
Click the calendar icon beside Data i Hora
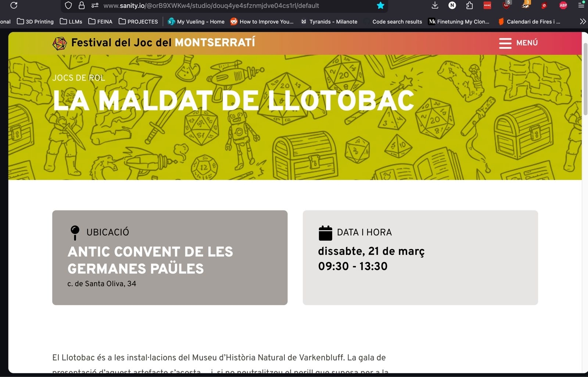tap(325, 233)
